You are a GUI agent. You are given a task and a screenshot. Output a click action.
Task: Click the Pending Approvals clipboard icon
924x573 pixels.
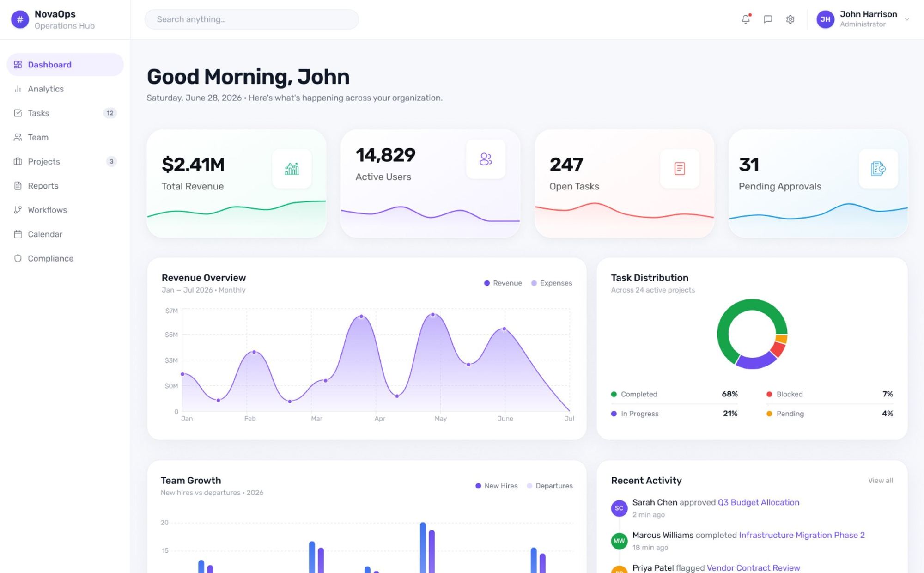pyautogui.click(x=878, y=169)
